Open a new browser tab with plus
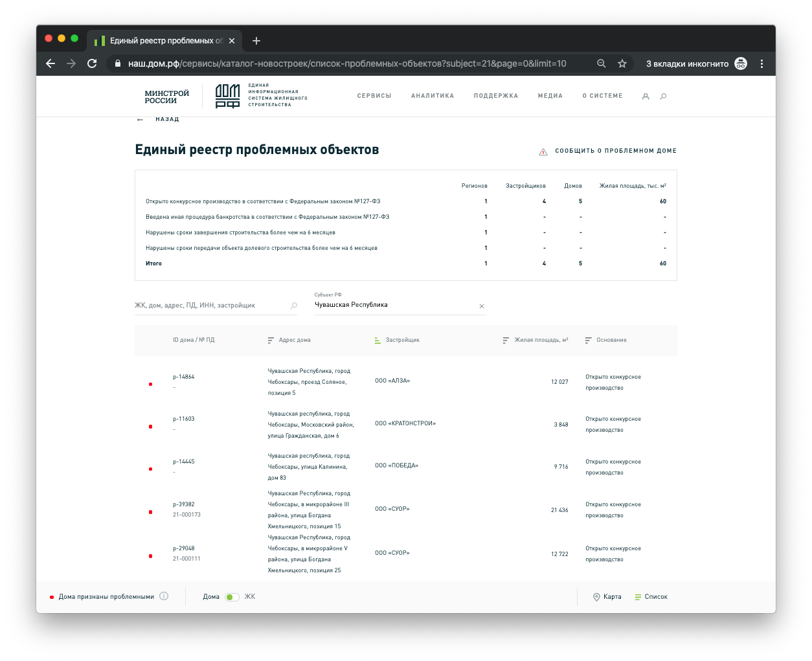 coord(256,41)
